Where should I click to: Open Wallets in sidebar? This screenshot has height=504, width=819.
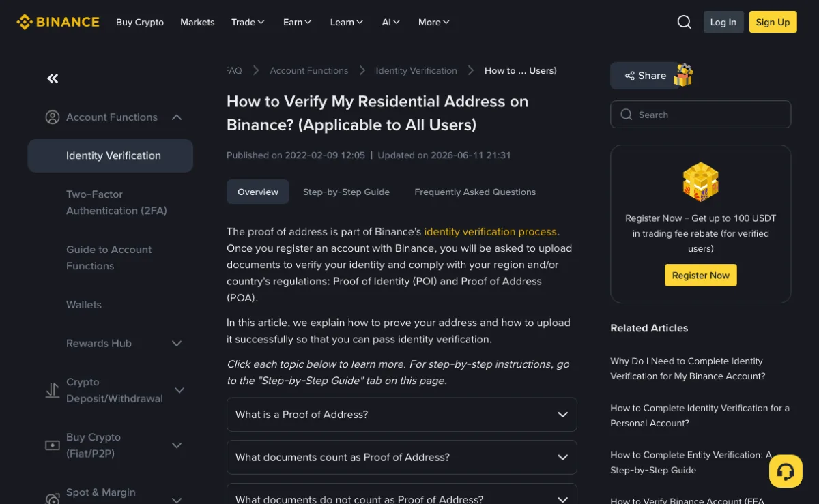[x=84, y=305]
